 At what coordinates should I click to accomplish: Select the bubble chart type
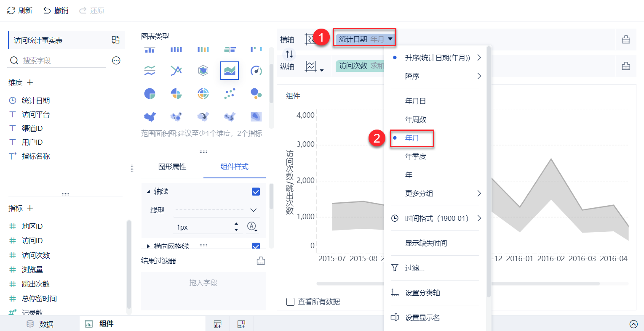click(256, 93)
